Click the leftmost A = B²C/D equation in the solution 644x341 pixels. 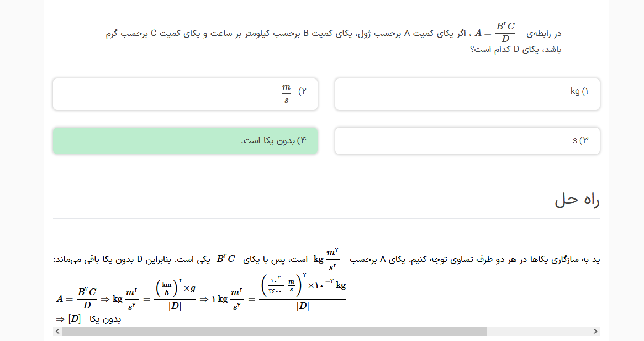(x=76, y=299)
